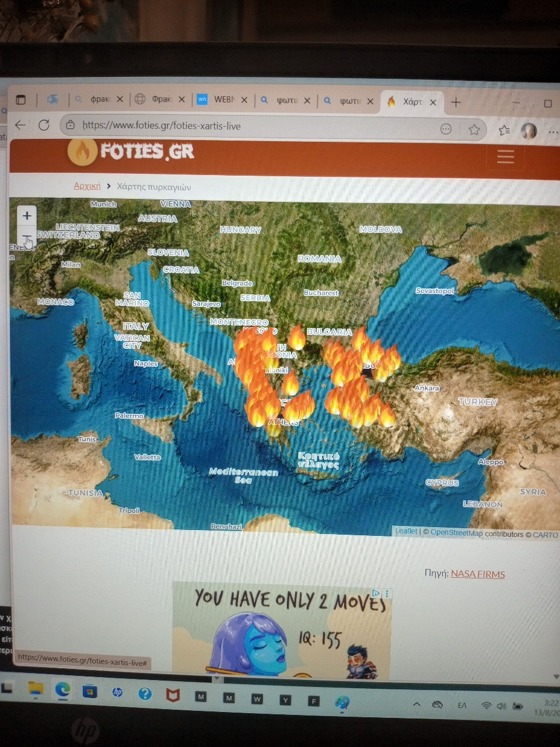Switch the ΕΛ keyboard language indicator

462,706
